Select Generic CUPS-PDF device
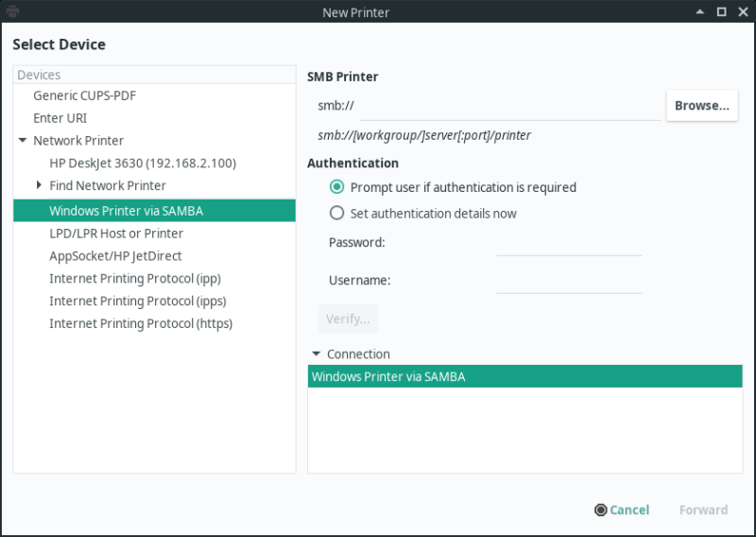 [85, 95]
